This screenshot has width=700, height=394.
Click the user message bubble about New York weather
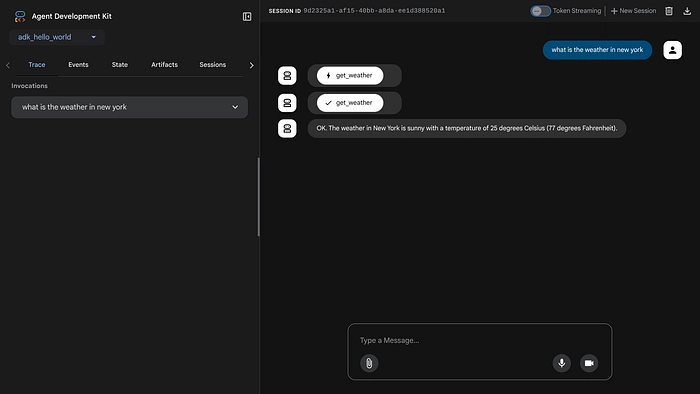coord(597,50)
